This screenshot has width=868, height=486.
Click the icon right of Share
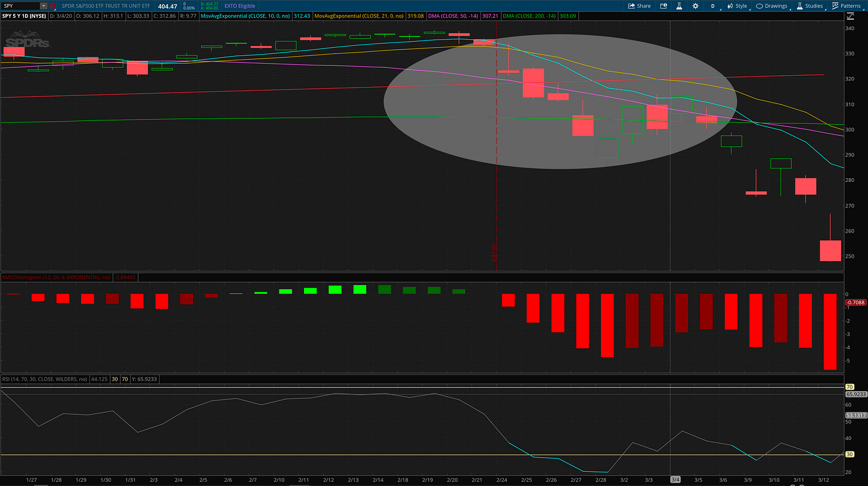[x=664, y=5]
